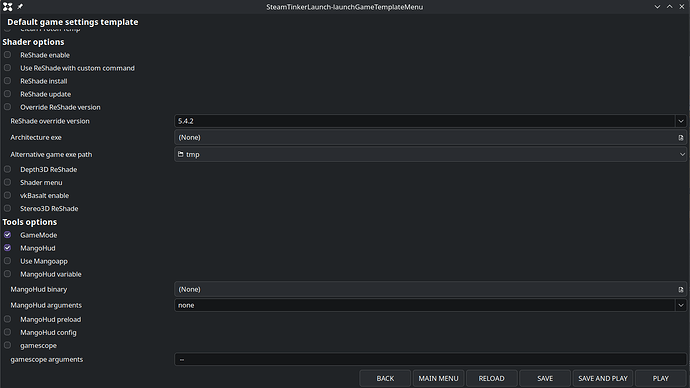Toggle MangoHud variable
The width and height of the screenshot is (690, 388).
(x=7, y=274)
